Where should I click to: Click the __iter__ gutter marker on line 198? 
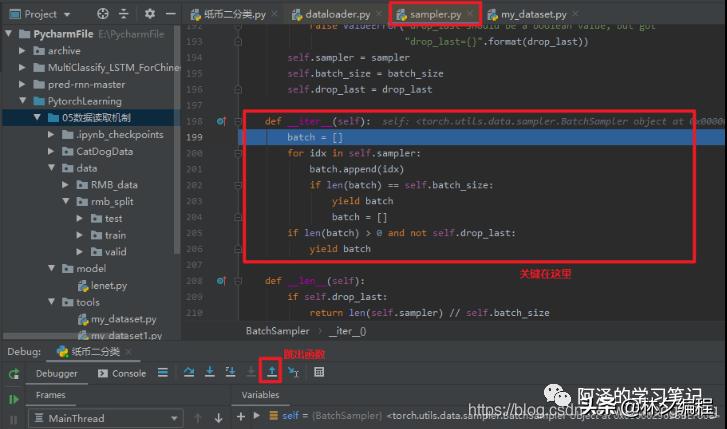tap(221, 121)
